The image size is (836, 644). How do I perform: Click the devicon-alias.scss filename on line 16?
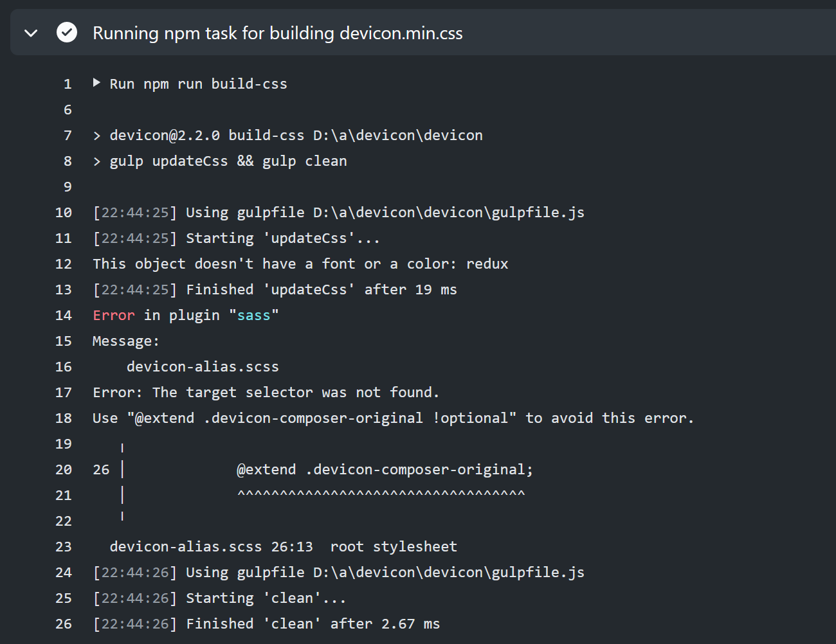[x=202, y=366]
